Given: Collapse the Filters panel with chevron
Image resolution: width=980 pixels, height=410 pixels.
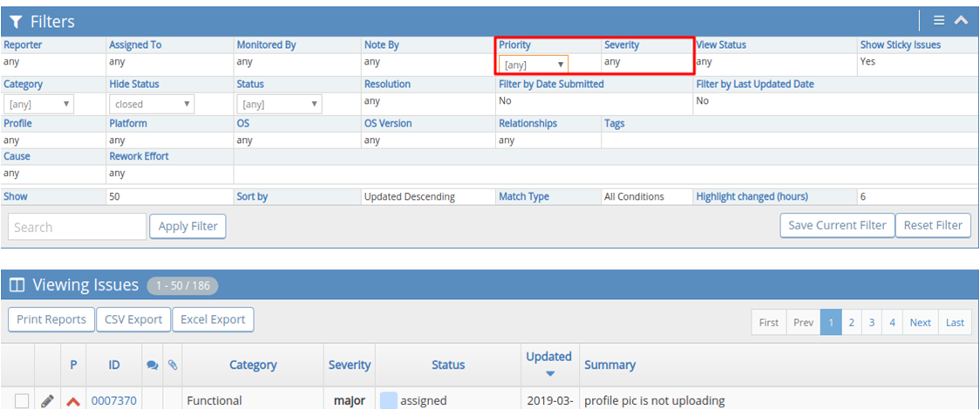Looking at the screenshot, I should (x=961, y=21).
